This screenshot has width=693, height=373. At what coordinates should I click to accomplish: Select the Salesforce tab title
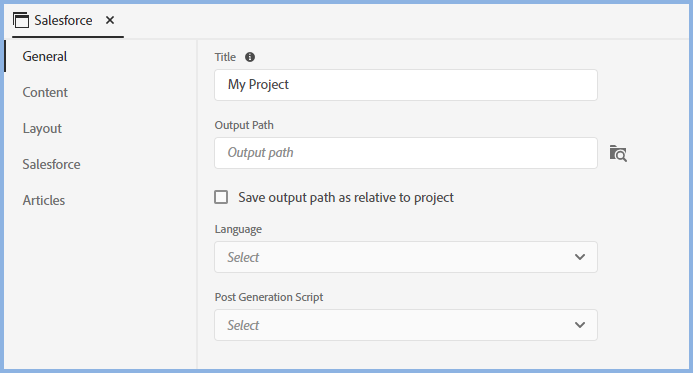(63, 20)
